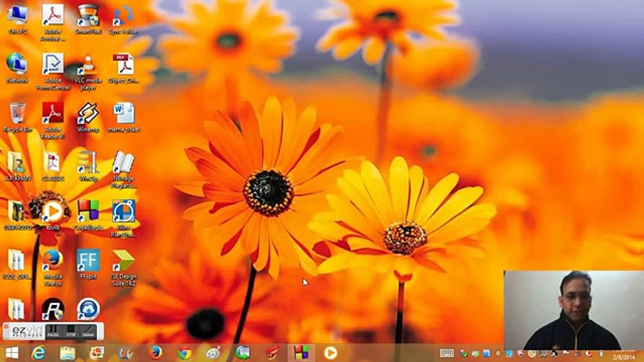Launch Adobe Reader XI shortcut
Viewport: 644px width, 362px height.
52,121
